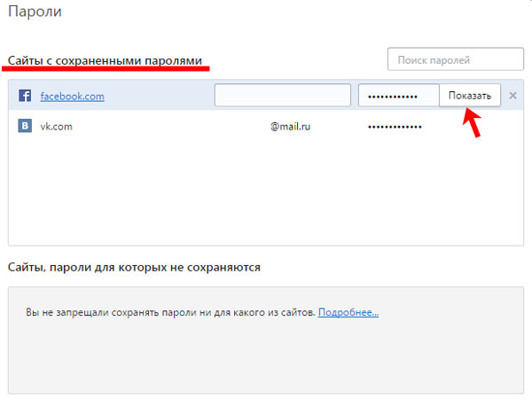Open the facebook.com link
The width and height of the screenshot is (532, 407).
click(72, 96)
